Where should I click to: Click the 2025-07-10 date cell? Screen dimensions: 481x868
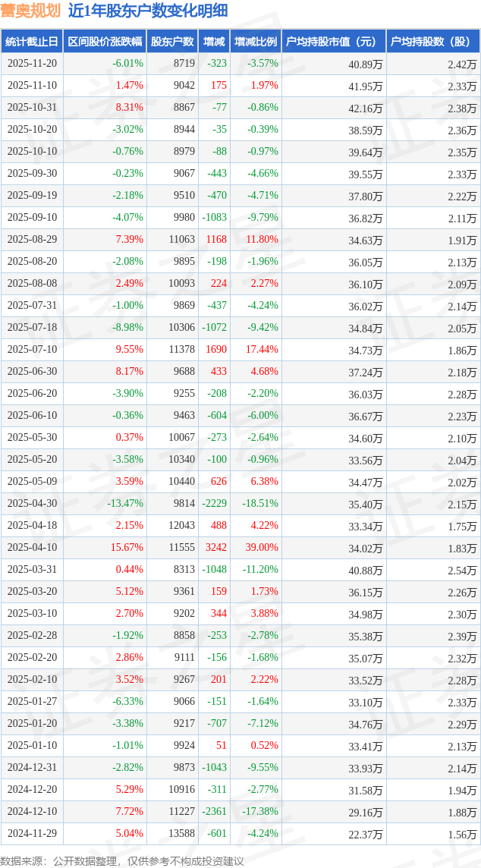32,350
